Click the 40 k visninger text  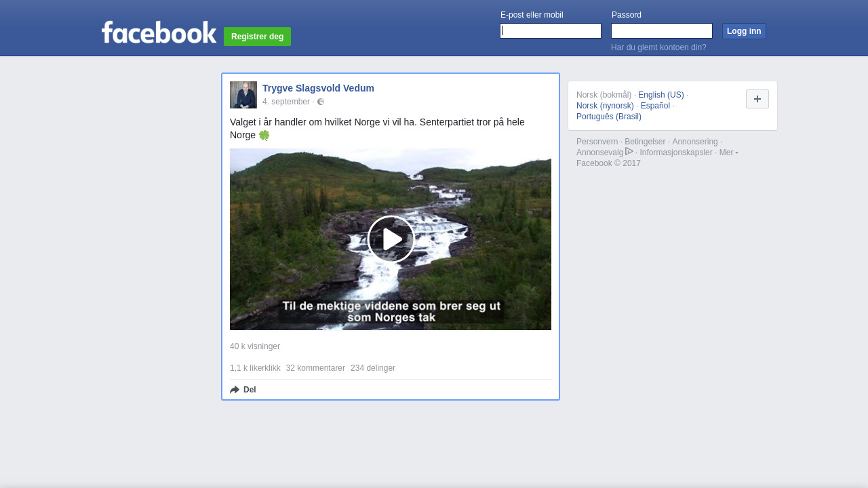pyautogui.click(x=255, y=346)
